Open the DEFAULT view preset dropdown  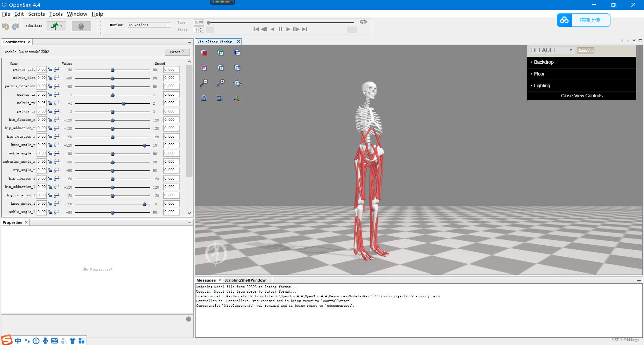[x=551, y=50]
